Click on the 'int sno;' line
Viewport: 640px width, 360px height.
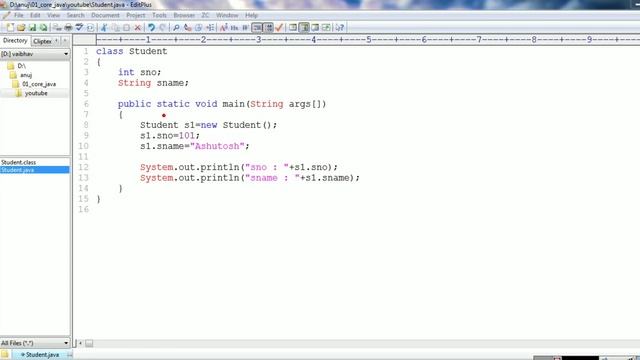tap(139, 72)
